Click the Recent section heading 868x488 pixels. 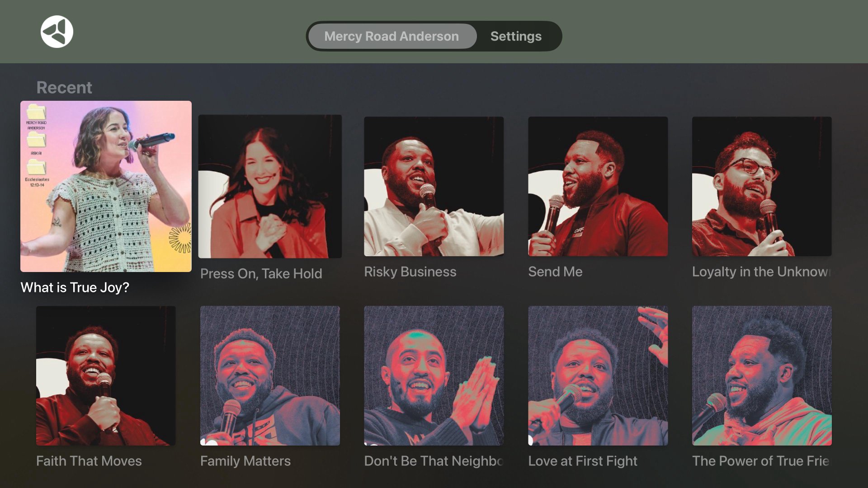pos(64,87)
